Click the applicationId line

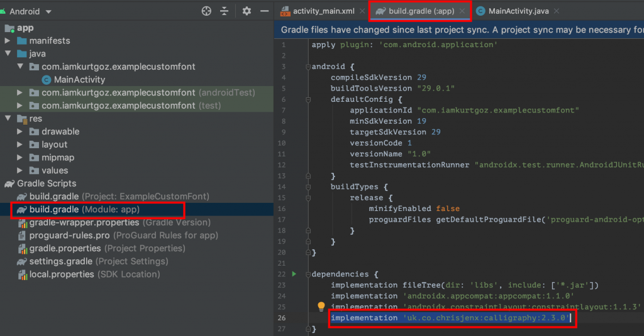[465, 111]
